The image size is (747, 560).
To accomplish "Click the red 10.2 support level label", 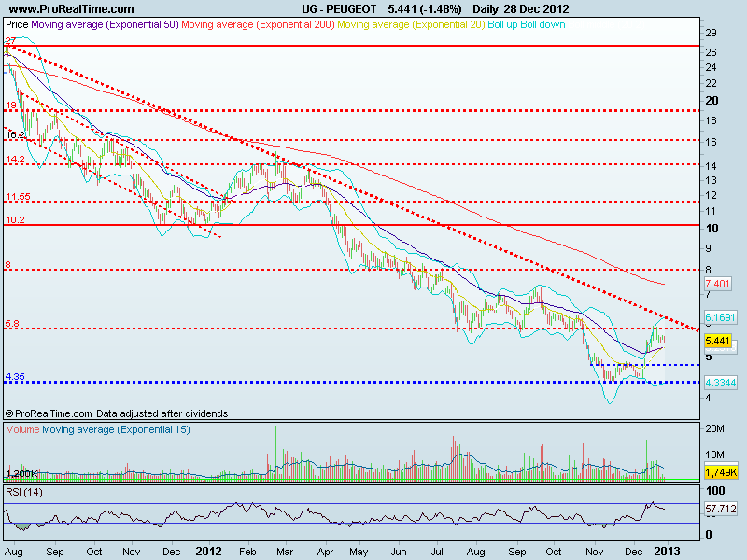I will 15,219.
